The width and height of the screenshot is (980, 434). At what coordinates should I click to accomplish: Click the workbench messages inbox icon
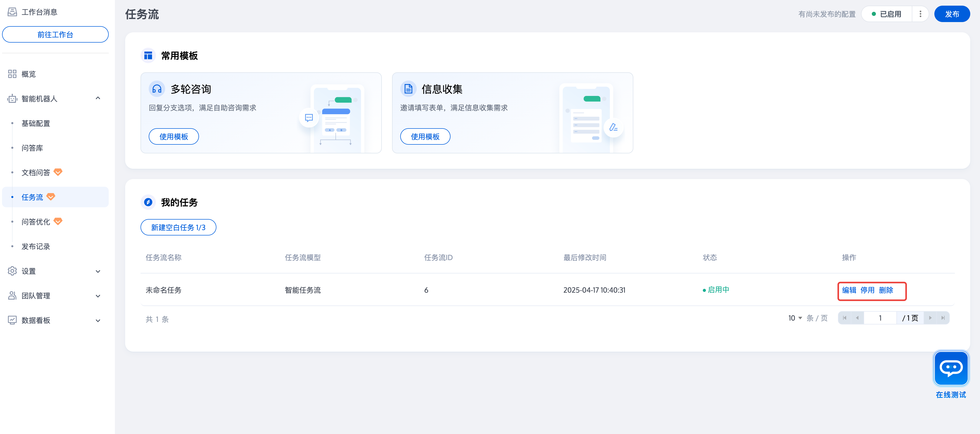(x=12, y=12)
